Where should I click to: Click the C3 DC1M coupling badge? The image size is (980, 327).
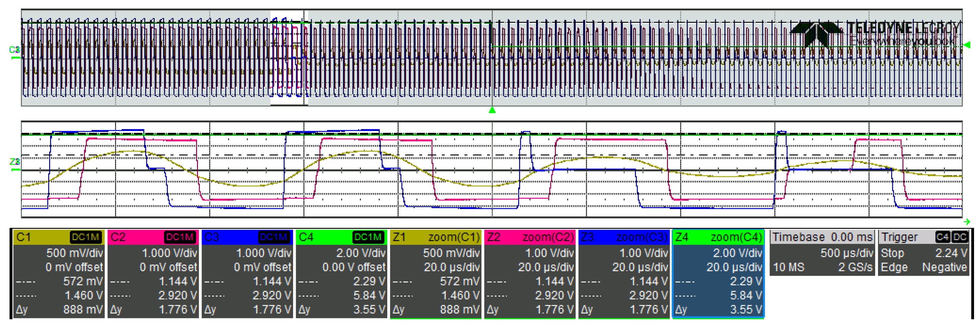[x=274, y=237]
